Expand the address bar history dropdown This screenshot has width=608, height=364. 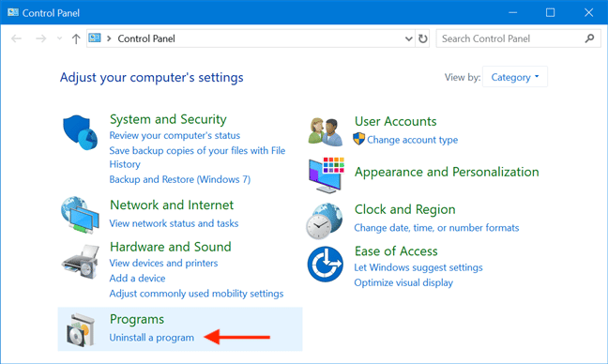point(409,38)
